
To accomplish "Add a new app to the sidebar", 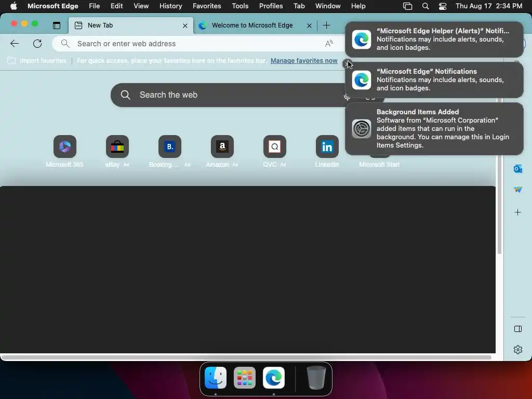I will 518,212.
